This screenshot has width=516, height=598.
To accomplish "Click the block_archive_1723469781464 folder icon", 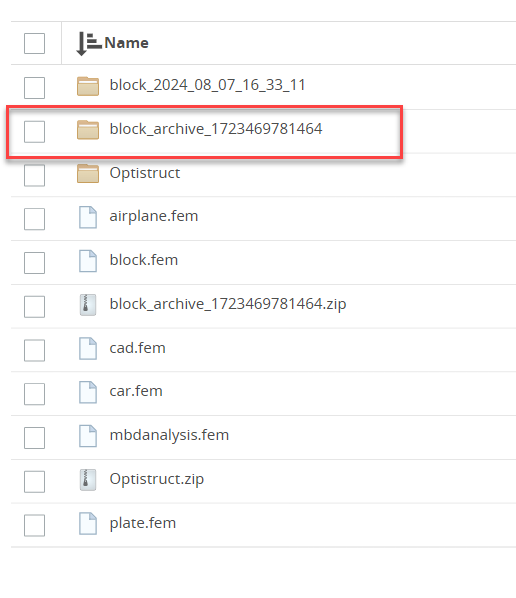I will pos(88,130).
